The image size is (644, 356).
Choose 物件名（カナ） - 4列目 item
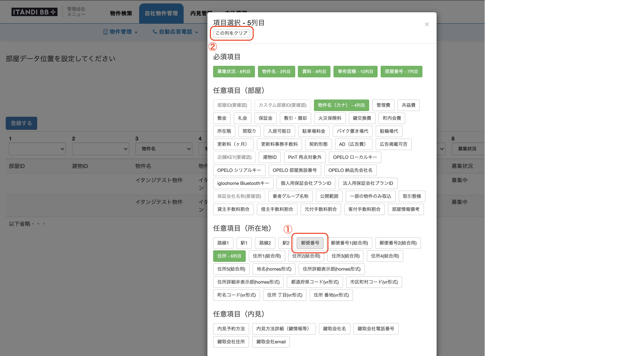pos(341,105)
